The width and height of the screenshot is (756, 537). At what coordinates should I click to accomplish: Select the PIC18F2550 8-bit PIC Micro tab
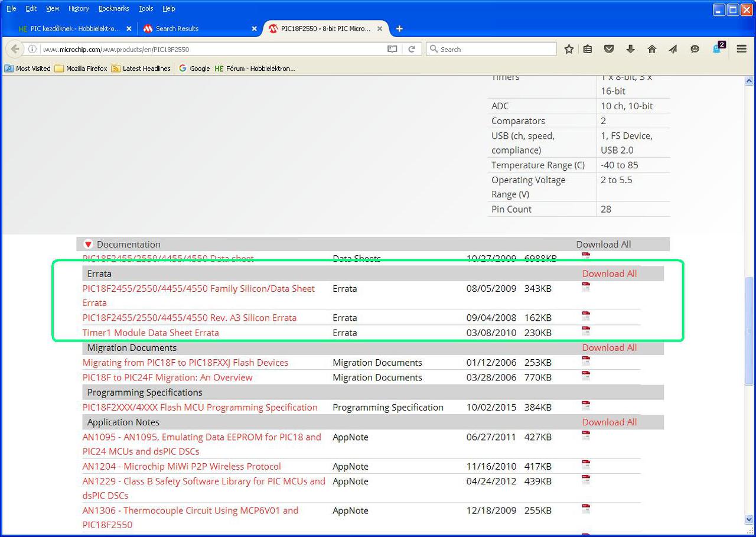(325, 28)
